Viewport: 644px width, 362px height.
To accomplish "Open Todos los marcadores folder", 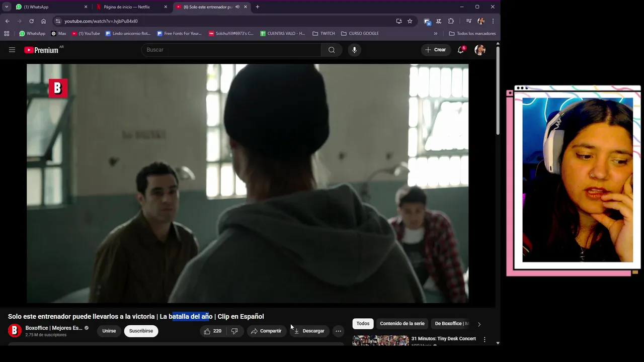I will coord(472,34).
